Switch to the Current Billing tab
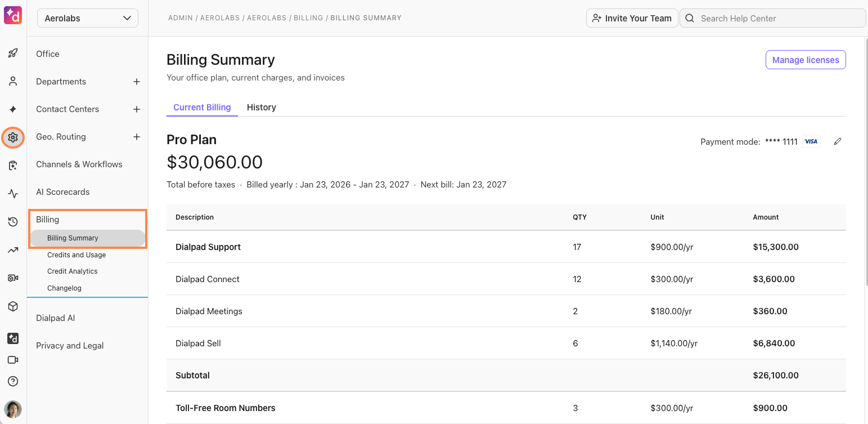The width and height of the screenshot is (868, 424). click(x=202, y=107)
